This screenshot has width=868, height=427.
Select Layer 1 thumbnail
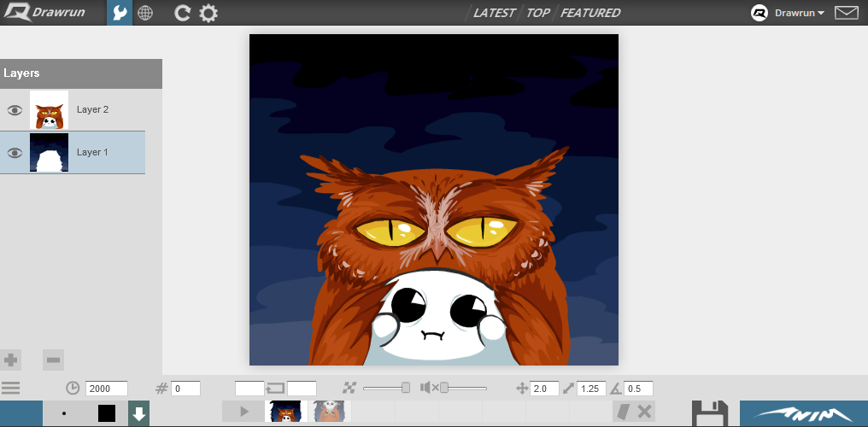(x=50, y=153)
